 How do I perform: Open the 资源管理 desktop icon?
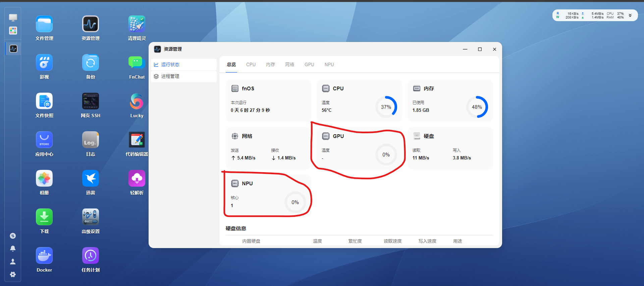(91, 24)
